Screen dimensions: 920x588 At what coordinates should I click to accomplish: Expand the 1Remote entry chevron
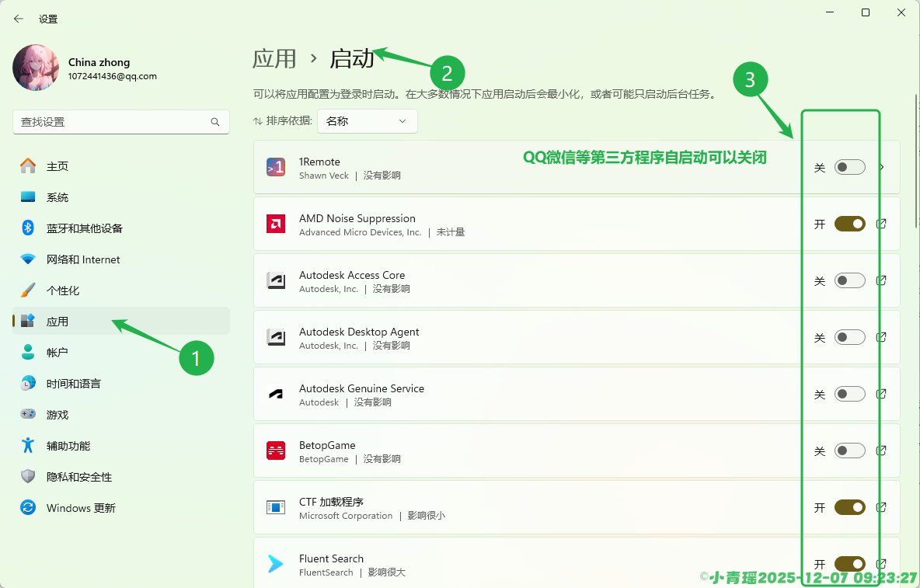coord(881,167)
